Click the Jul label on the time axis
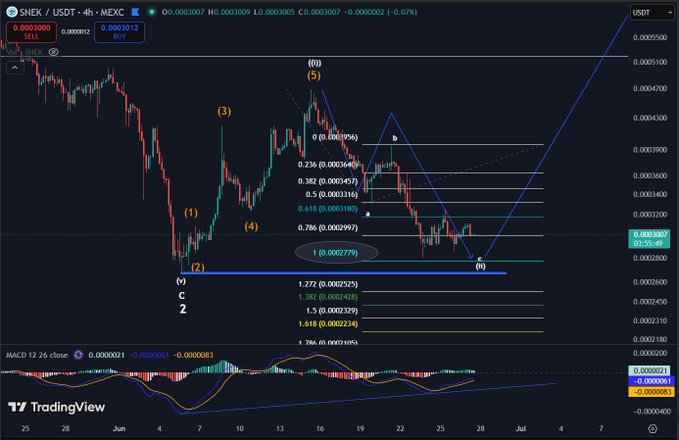The image size is (679, 440). point(521,429)
